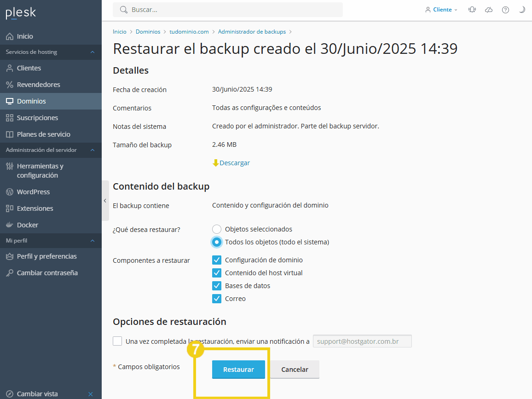532x399 pixels.
Task: Click the yellow download arrow icon
Action: click(215, 163)
